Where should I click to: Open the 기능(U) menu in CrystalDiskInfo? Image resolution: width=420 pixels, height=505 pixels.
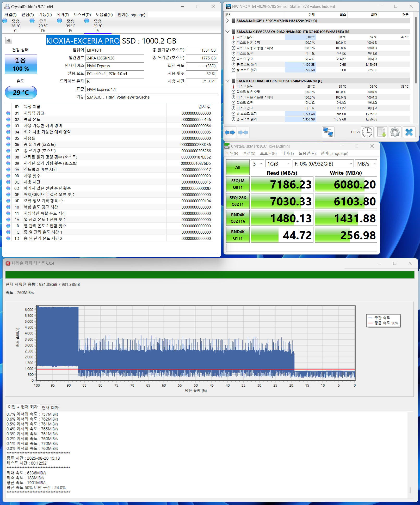45,15
